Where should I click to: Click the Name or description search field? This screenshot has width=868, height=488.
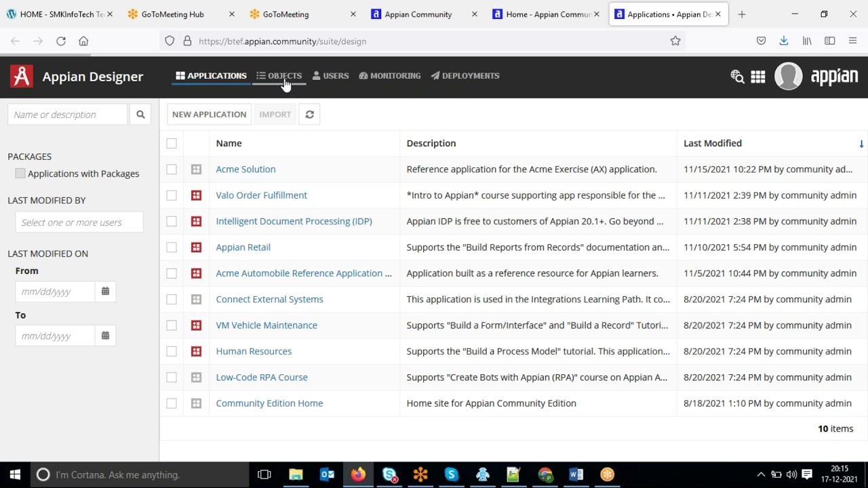(67, 115)
